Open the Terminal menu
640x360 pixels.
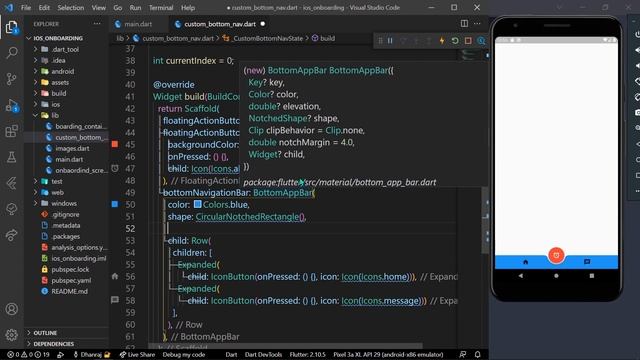[x=161, y=7]
